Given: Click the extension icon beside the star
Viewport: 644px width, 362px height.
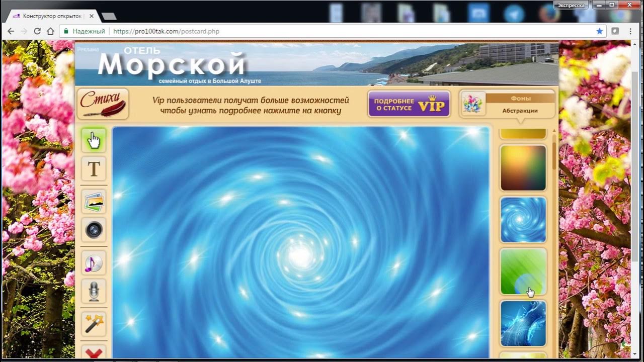Looking at the screenshot, I should point(615,31).
